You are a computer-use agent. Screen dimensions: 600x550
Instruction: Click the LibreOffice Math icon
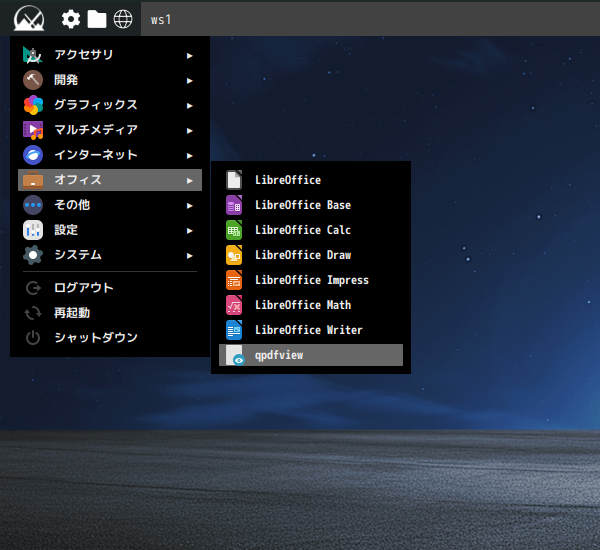[234, 305]
